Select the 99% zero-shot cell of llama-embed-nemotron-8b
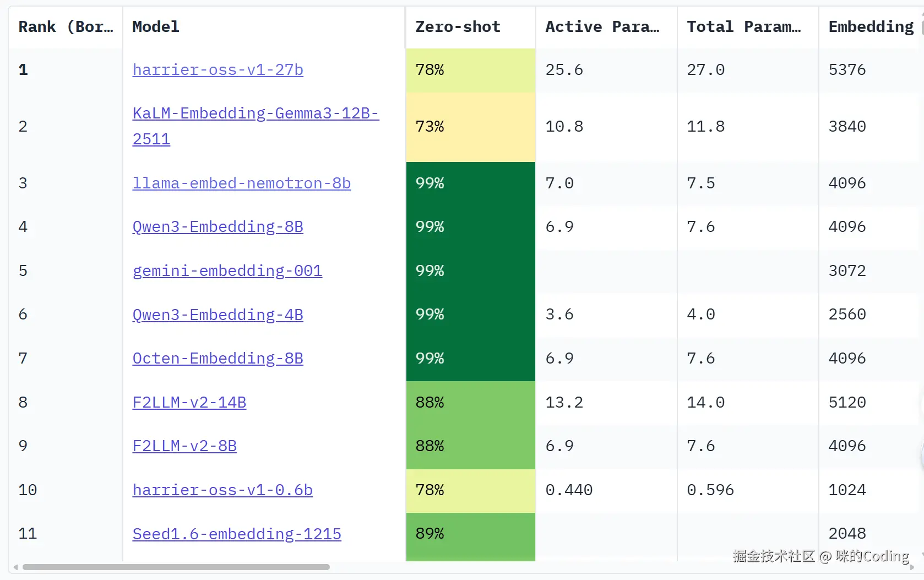 [x=471, y=183]
